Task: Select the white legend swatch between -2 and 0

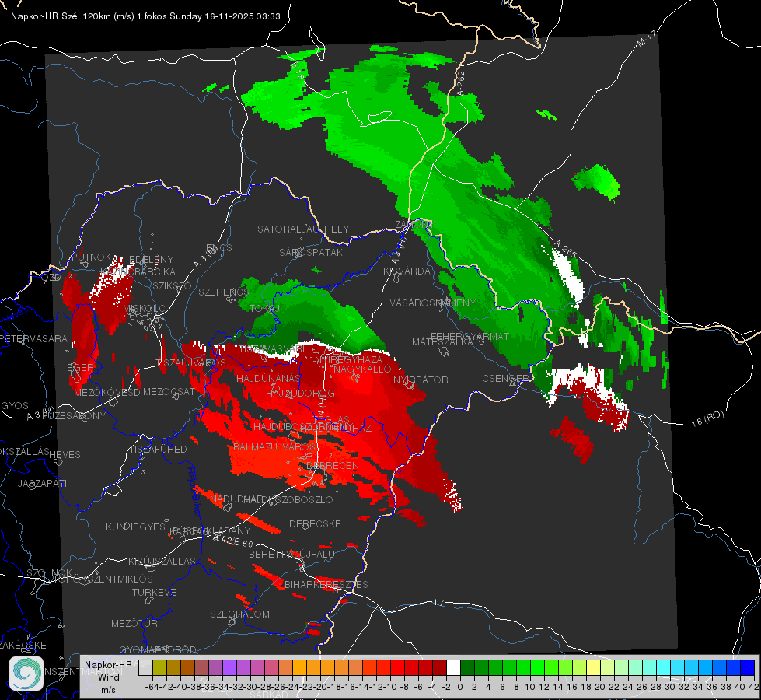Action: click(x=453, y=668)
